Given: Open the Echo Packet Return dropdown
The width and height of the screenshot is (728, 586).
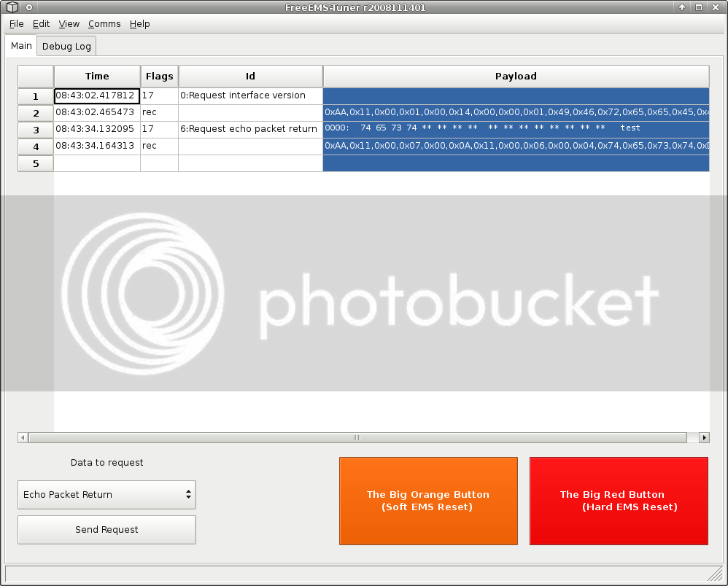Looking at the screenshot, I should click(107, 495).
